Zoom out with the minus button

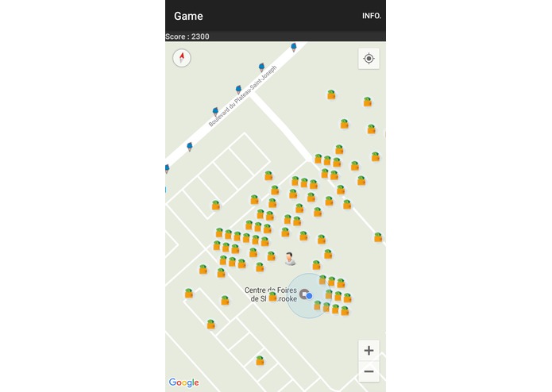369,371
